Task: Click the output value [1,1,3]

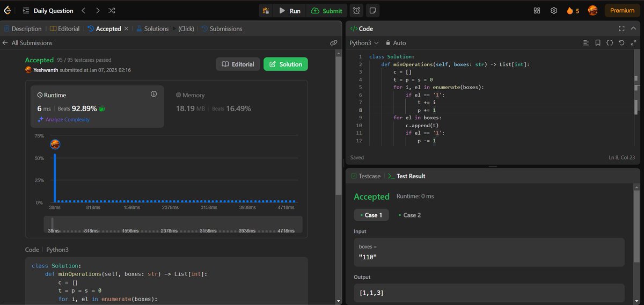Action: (371, 293)
